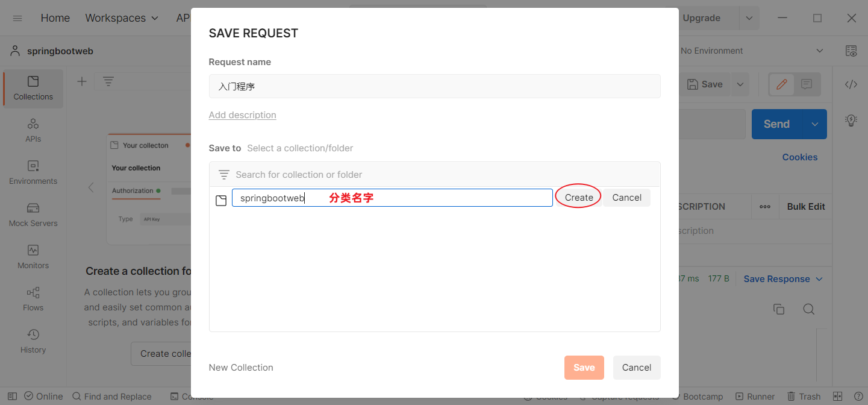Open the Collections sidebar tab
Viewport: 868px width, 405px height.
point(33,88)
